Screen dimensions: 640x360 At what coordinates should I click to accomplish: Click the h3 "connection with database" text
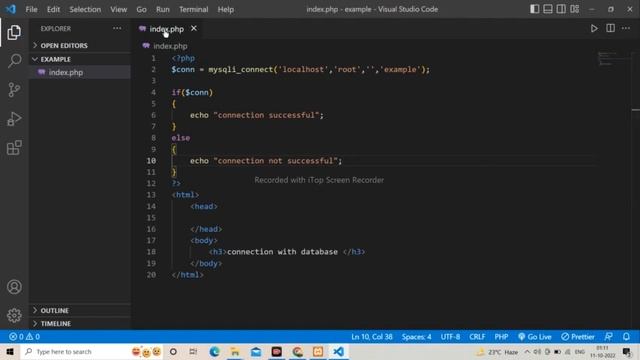tap(282, 252)
